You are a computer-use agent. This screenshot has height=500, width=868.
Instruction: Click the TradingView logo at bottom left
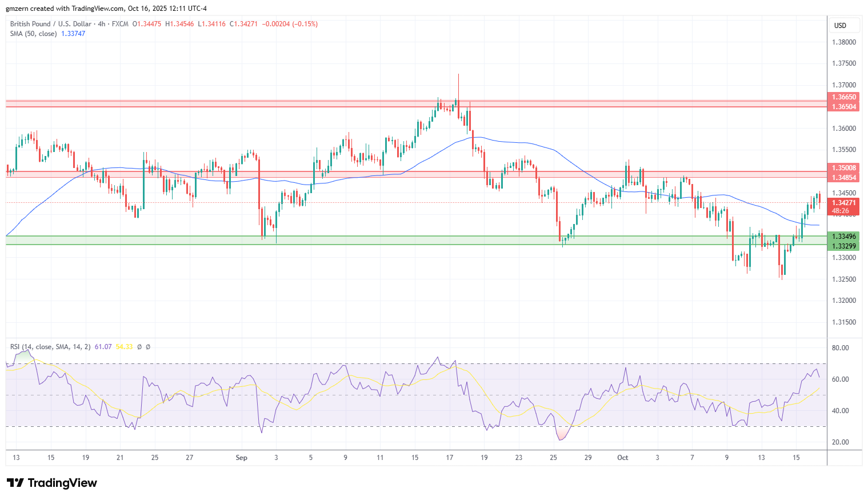(x=52, y=483)
